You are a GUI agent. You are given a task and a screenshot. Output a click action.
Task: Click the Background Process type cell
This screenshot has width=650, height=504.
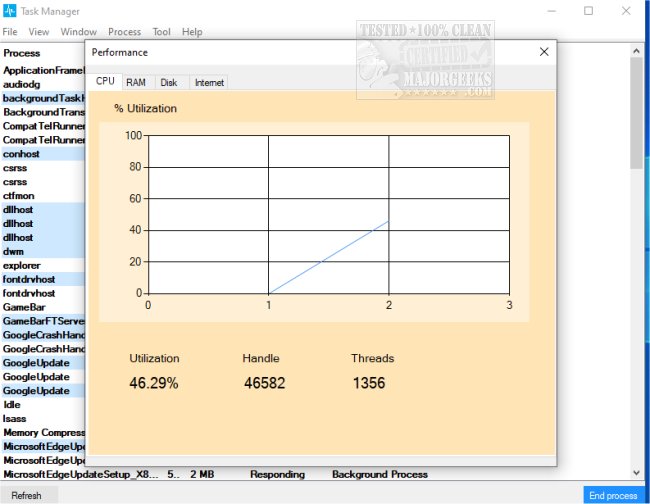tap(380, 474)
